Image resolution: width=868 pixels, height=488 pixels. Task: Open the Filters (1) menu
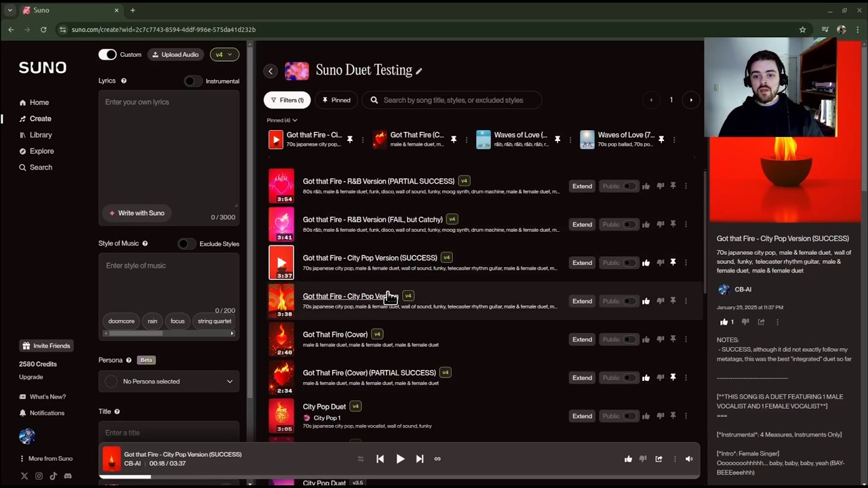[x=287, y=100]
